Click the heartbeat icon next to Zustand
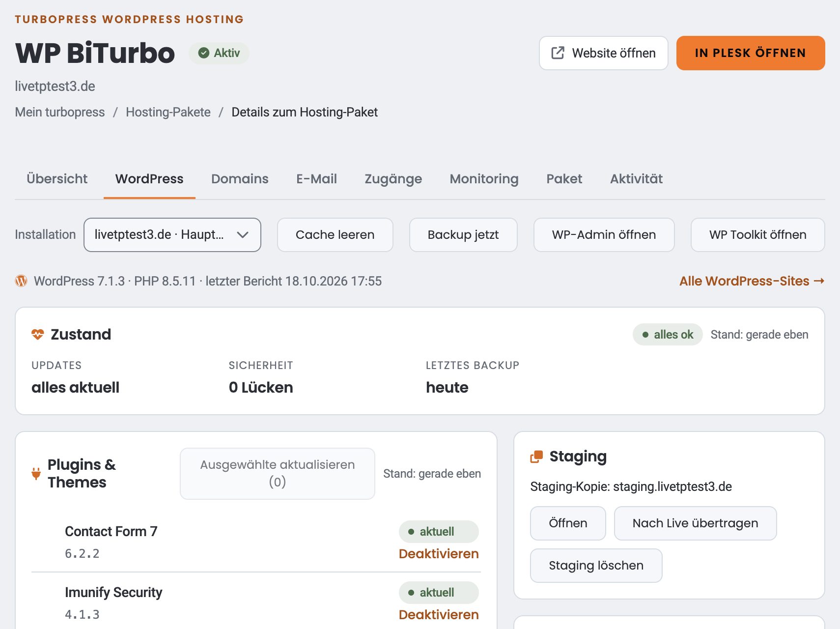This screenshot has height=629, width=840. [x=38, y=335]
